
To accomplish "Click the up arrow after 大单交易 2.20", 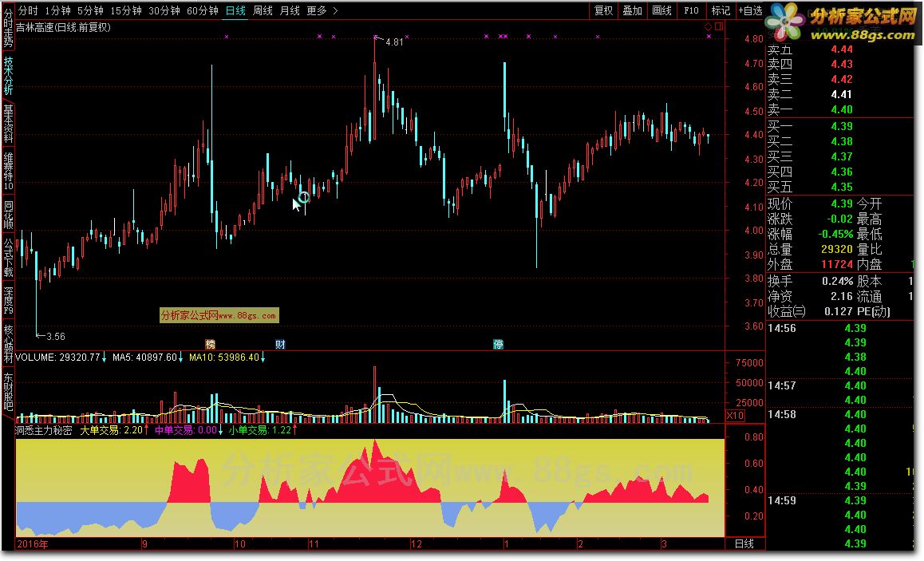I will [147, 430].
